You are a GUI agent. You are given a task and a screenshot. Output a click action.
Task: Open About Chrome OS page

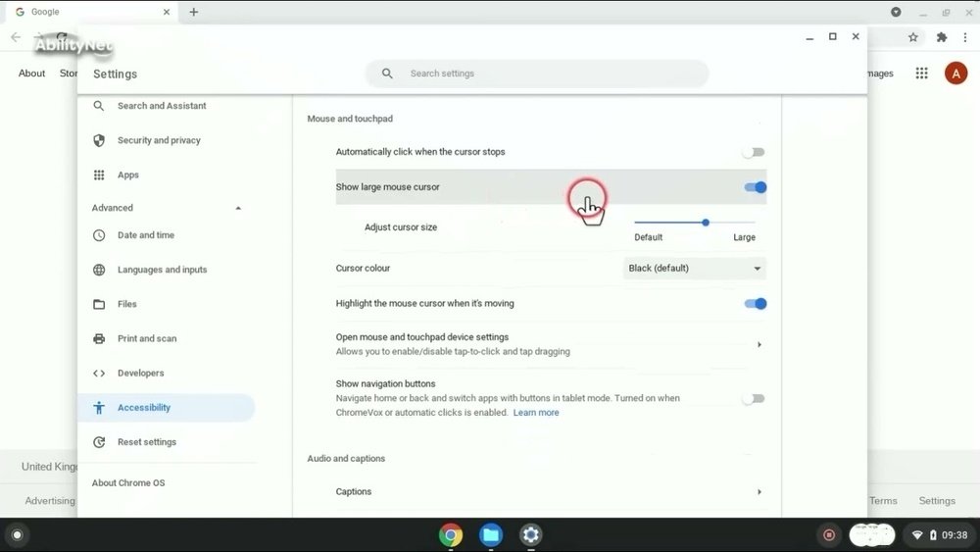pos(128,482)
